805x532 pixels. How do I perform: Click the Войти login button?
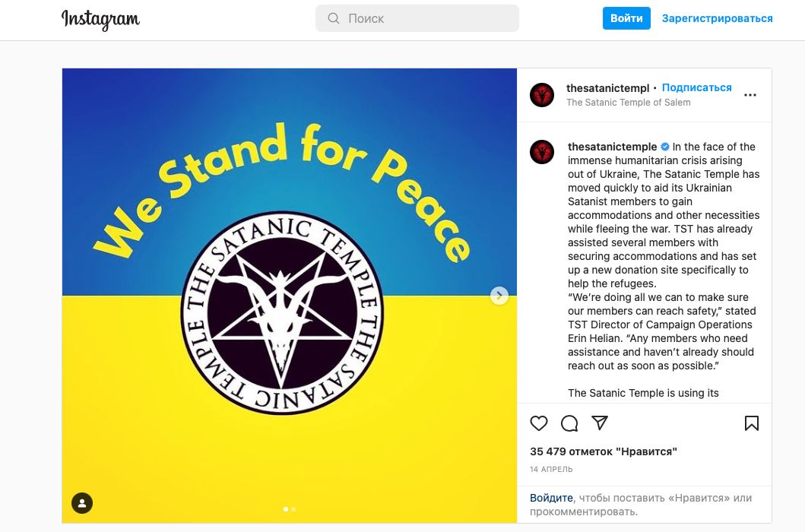626,18
